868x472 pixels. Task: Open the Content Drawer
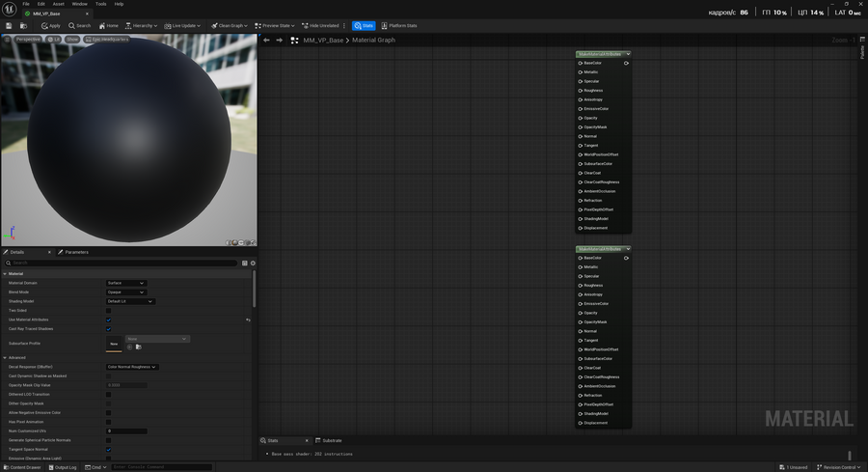coord(22,467)
